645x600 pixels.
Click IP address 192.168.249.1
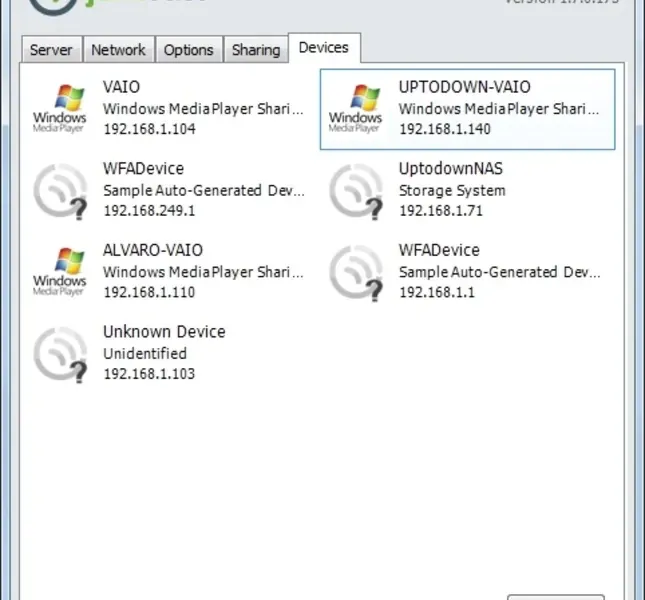[149, 211]
